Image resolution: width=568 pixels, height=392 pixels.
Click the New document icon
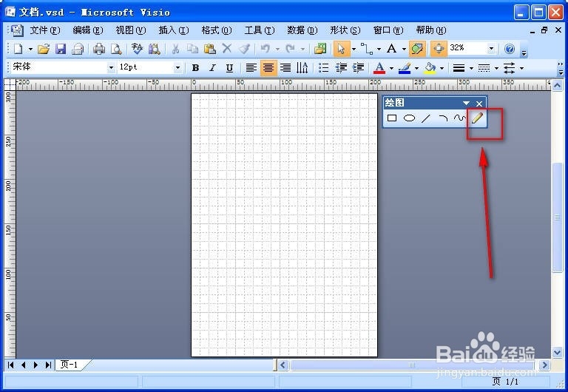click(18, 49)
